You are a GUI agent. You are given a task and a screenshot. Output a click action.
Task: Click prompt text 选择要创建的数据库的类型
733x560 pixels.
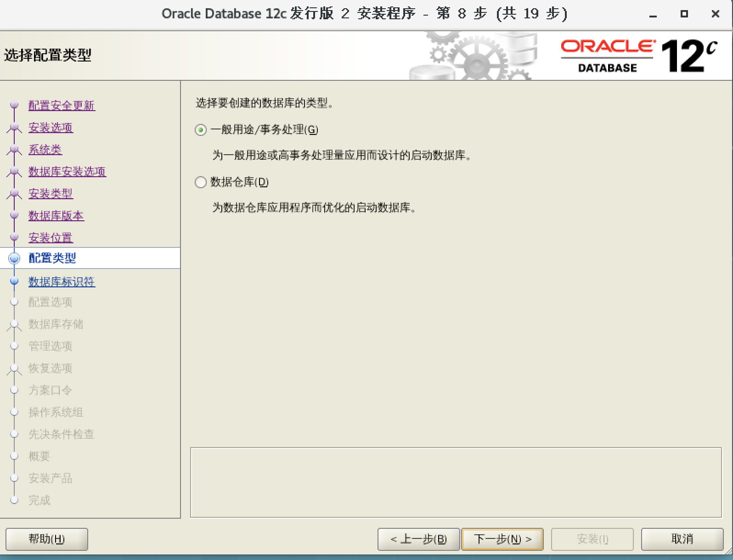pos(265,103)
